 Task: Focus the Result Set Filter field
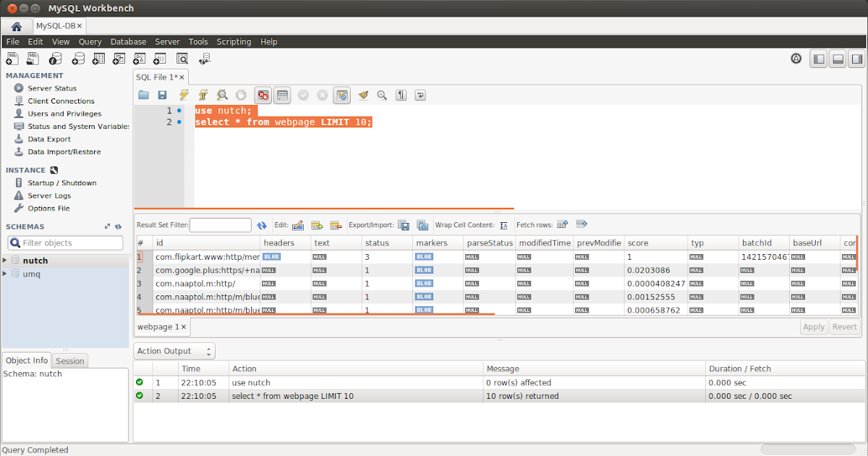[221, 225]
